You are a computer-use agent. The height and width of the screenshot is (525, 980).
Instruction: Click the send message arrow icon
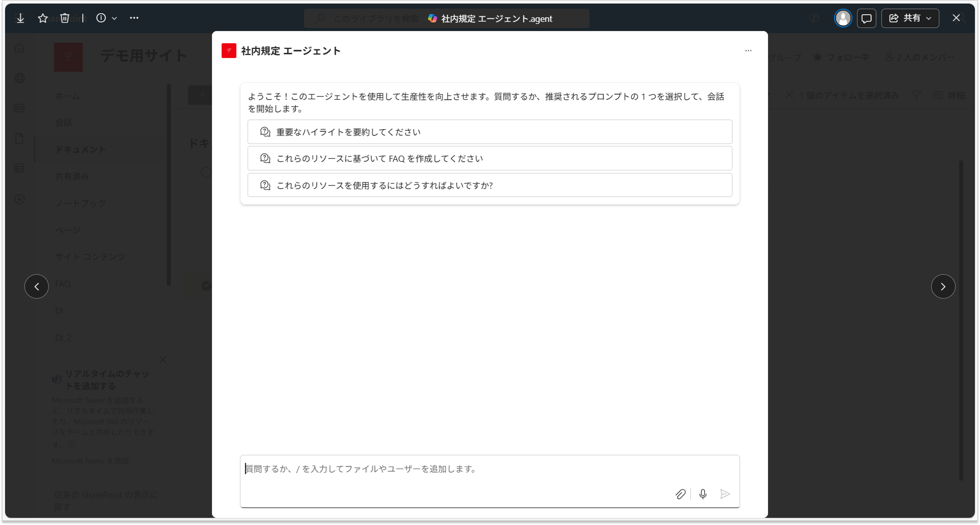tap(725, 494)
